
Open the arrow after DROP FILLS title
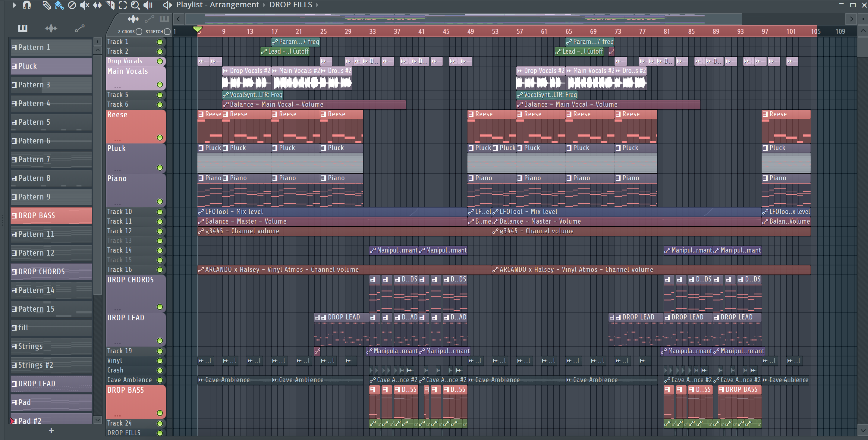[x=317, y=5]
